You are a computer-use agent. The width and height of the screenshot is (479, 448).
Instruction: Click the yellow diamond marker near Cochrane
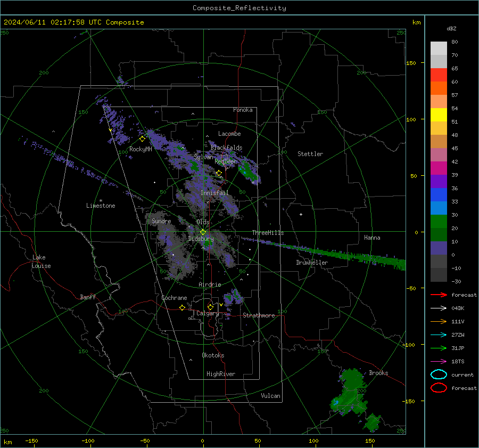(x=183, y=307)
